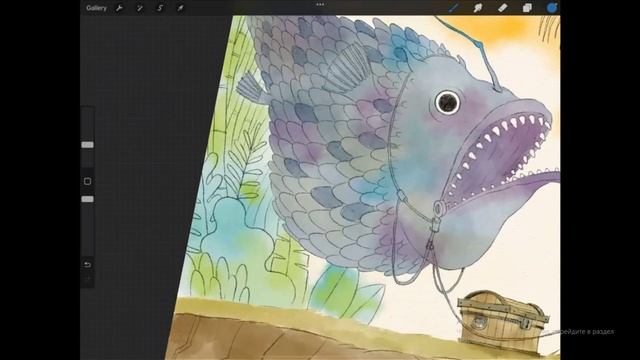This screenshot has height=360, width=640.
Task: Redo using the sidebar arrow below Undo
Action: (87, 279)
